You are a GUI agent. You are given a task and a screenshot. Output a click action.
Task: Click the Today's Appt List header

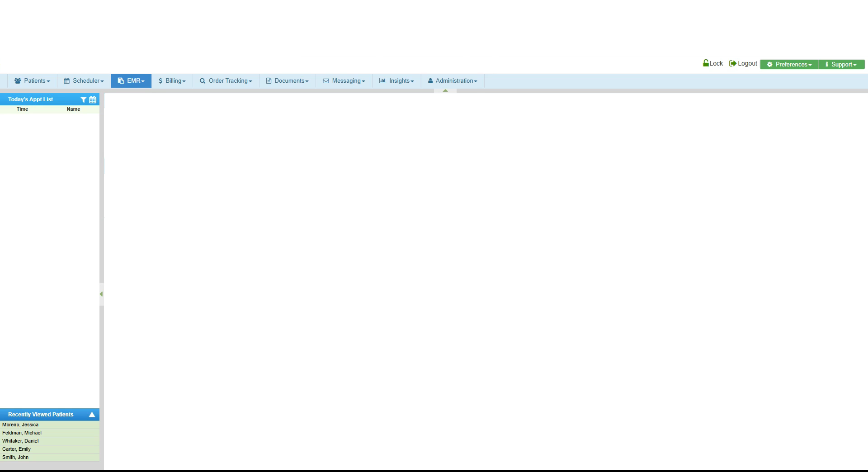(30, 99)
